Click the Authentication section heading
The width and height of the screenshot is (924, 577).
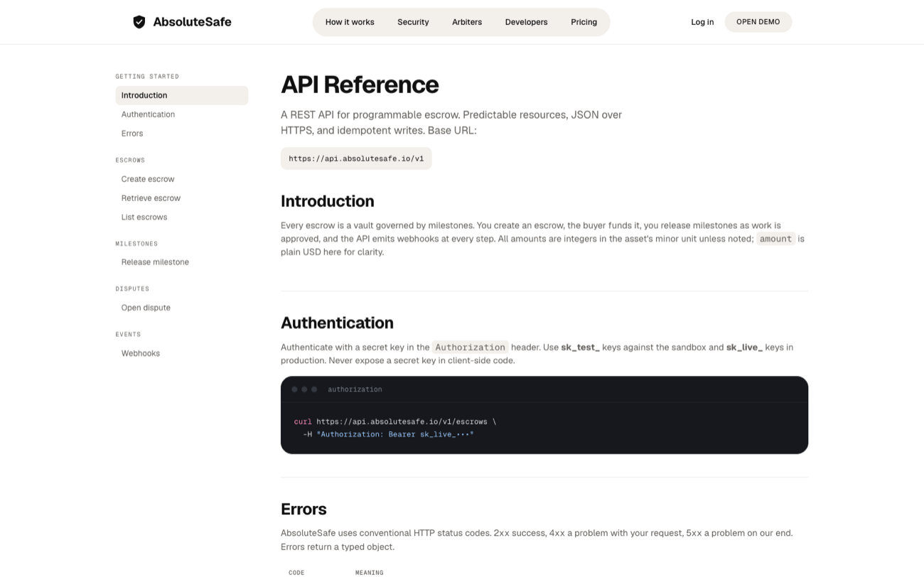click(337, 323)
